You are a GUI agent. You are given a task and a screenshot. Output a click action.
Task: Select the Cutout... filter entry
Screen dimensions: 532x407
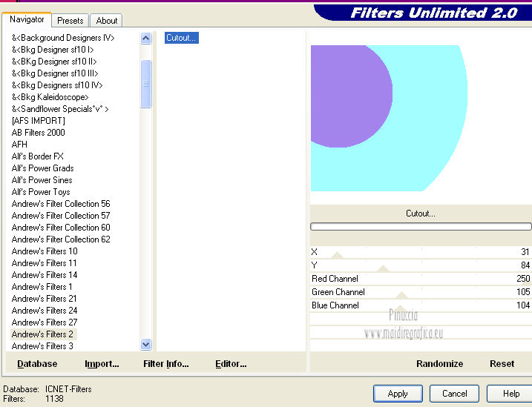tap(182, 38)
